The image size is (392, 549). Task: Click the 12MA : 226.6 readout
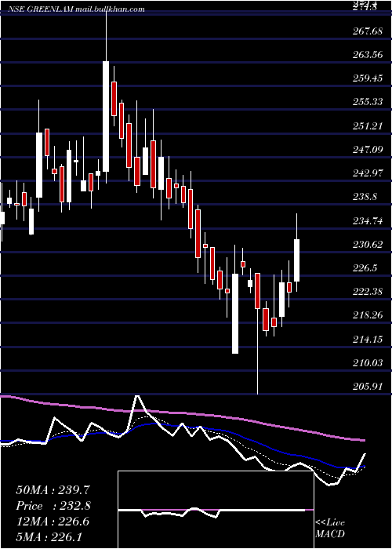click(53, 522)
